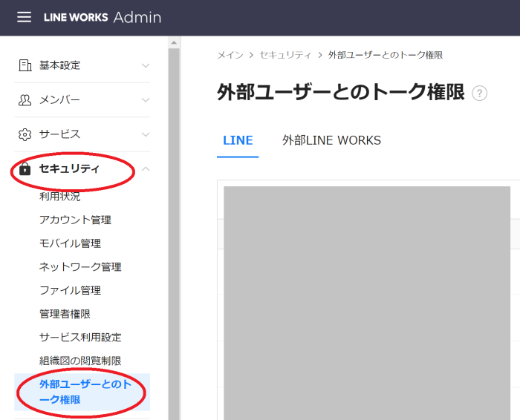Click 外部ユーザーとのトーク権限 breadcrumb text
This screenshot has height=420, width=520.
(386, 55)
